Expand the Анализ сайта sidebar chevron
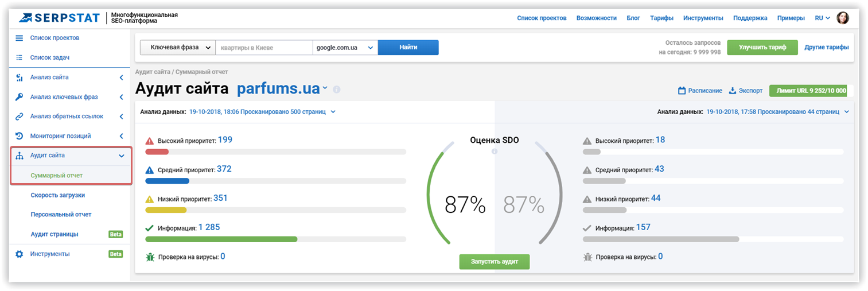The width and height of the screenshot is (868, 291). click(121, 77)
